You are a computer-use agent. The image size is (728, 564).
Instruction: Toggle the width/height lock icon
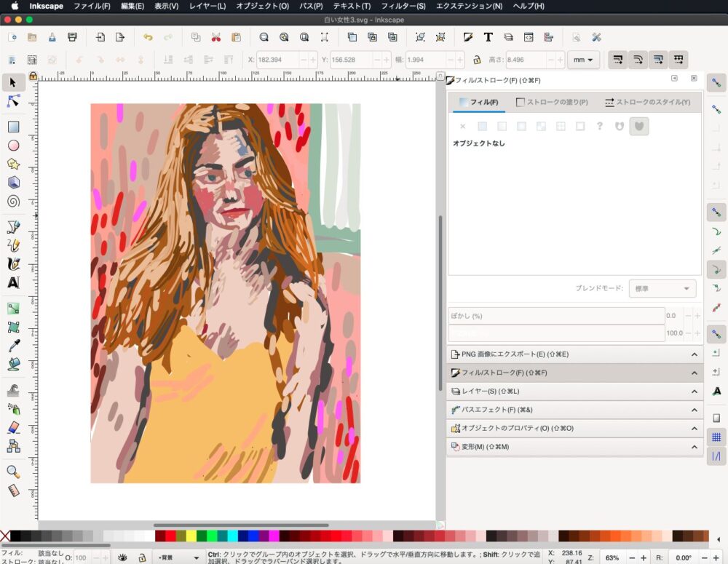pos(477,60)
